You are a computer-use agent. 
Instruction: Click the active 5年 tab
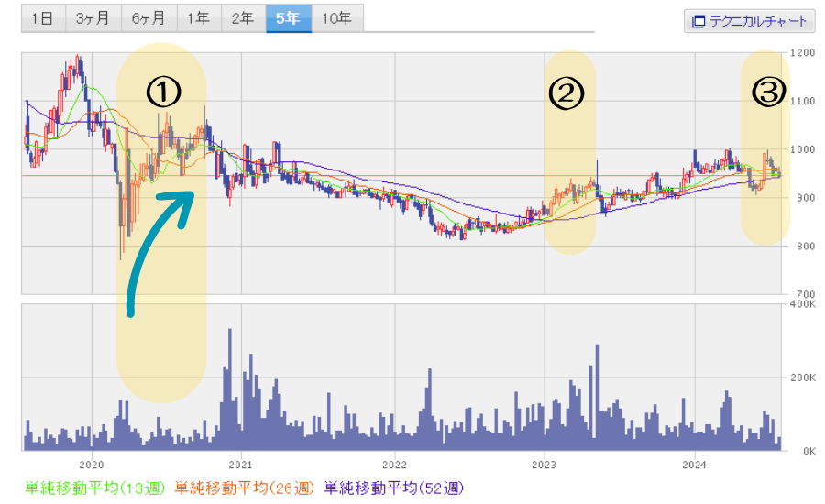pos(289,18)
